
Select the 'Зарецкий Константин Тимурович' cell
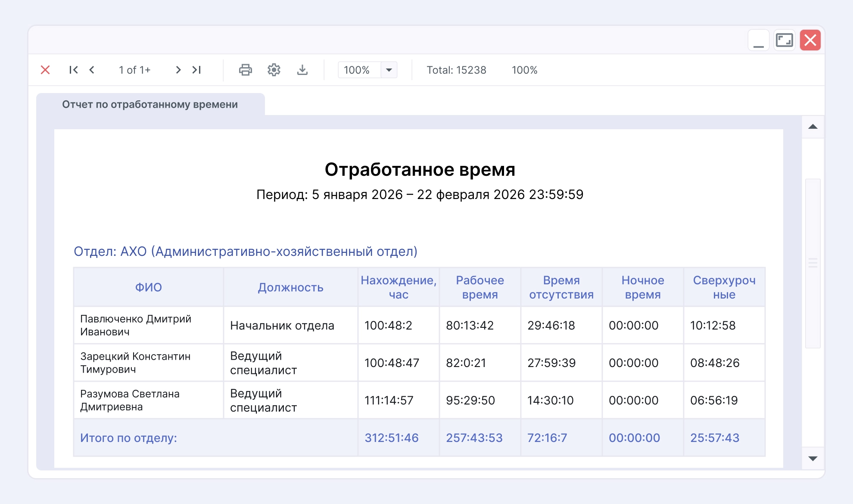point(149,363)
